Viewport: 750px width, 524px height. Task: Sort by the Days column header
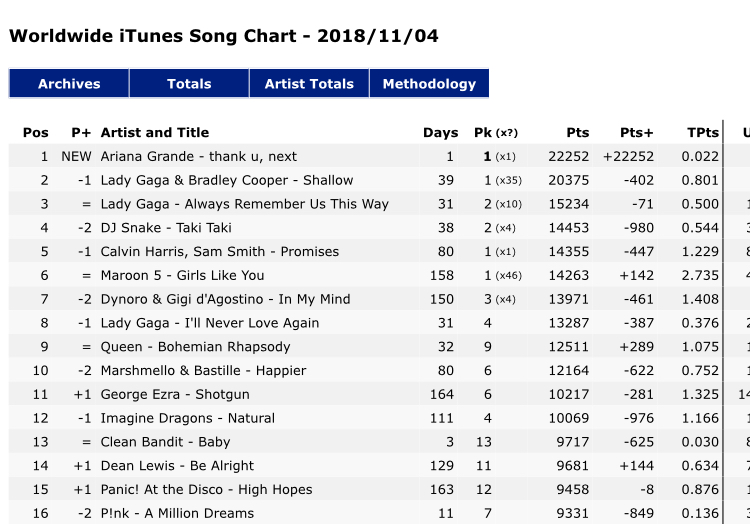click(x=441, y=132)
